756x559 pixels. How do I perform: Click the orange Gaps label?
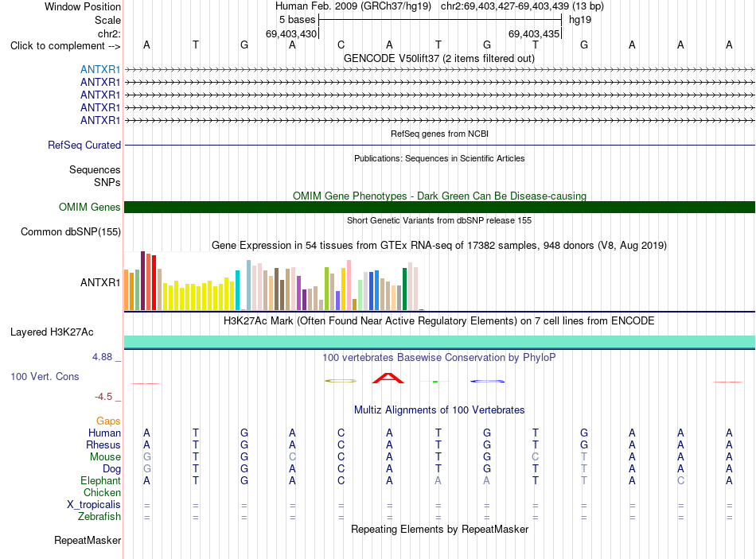pyautogui.click(x=108, y=421)
